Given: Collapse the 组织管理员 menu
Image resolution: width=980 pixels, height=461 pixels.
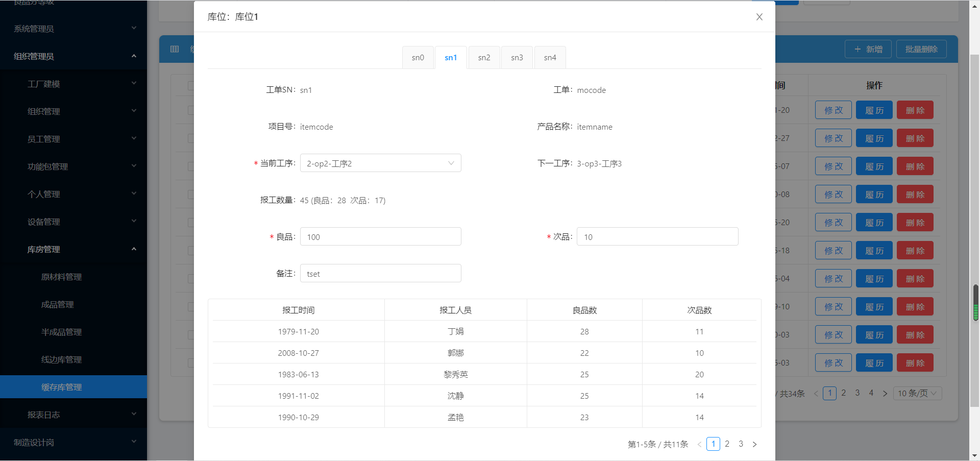Looking at the screenshot, I should [x=73, y=56].
